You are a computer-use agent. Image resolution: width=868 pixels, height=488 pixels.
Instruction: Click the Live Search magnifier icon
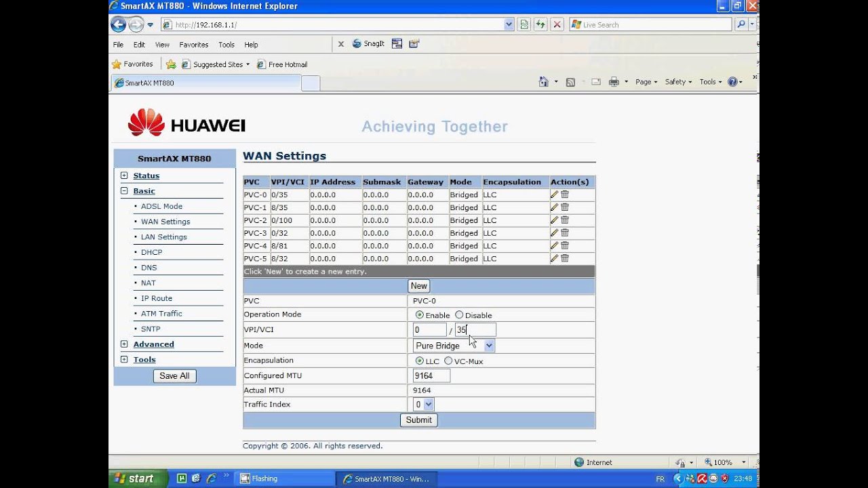click(x=741, y=24)
